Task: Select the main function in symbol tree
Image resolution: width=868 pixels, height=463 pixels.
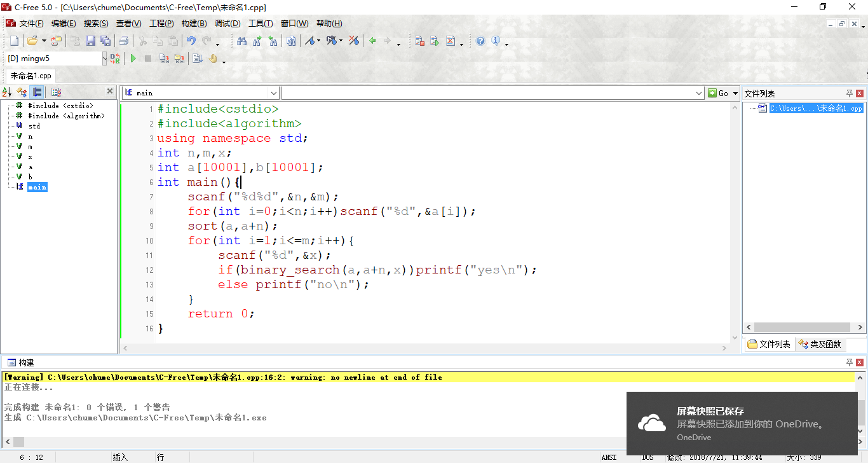Action: click(x=37, y=187)
